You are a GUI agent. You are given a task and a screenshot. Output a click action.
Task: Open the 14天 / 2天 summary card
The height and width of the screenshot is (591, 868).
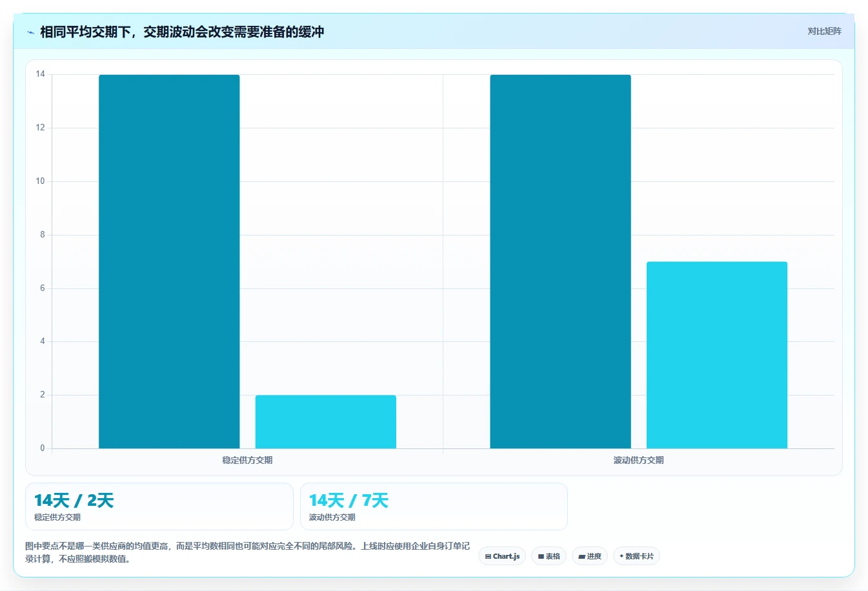(159, 506)
